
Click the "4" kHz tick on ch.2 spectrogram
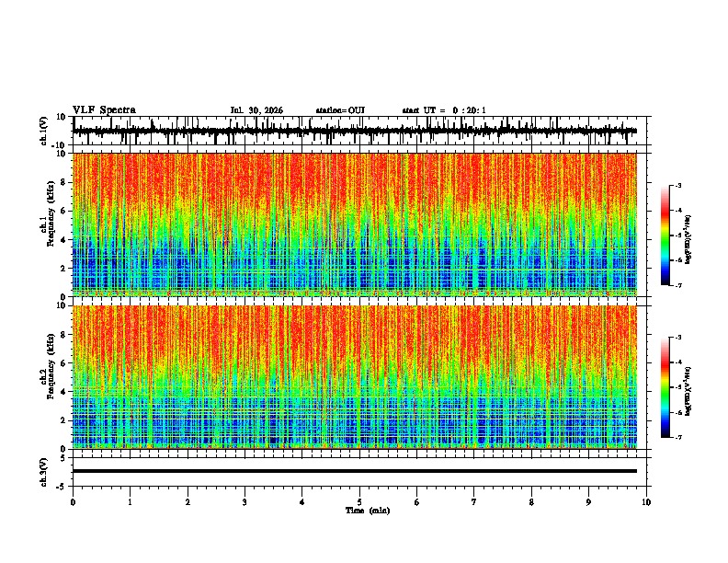pos(63,392)
